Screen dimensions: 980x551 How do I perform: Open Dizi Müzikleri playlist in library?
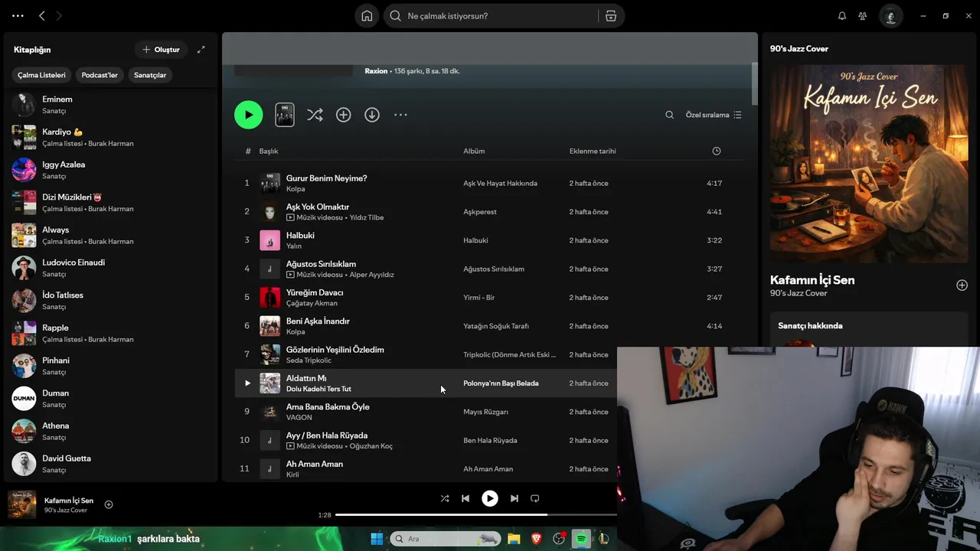click(111, 202)
